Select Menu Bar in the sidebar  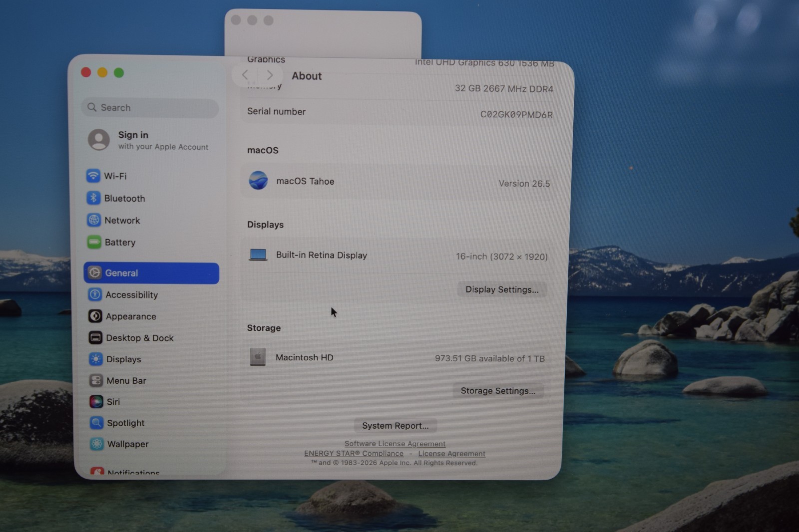point(152,380)
